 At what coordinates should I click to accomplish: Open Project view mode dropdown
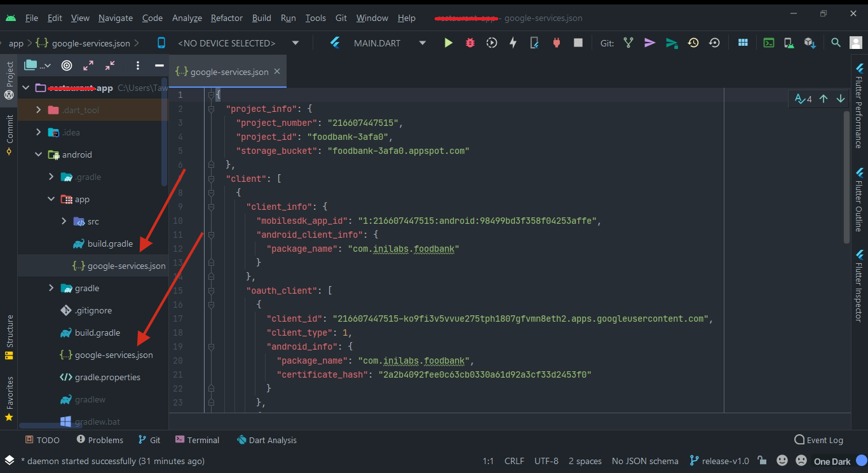[38, 65]
